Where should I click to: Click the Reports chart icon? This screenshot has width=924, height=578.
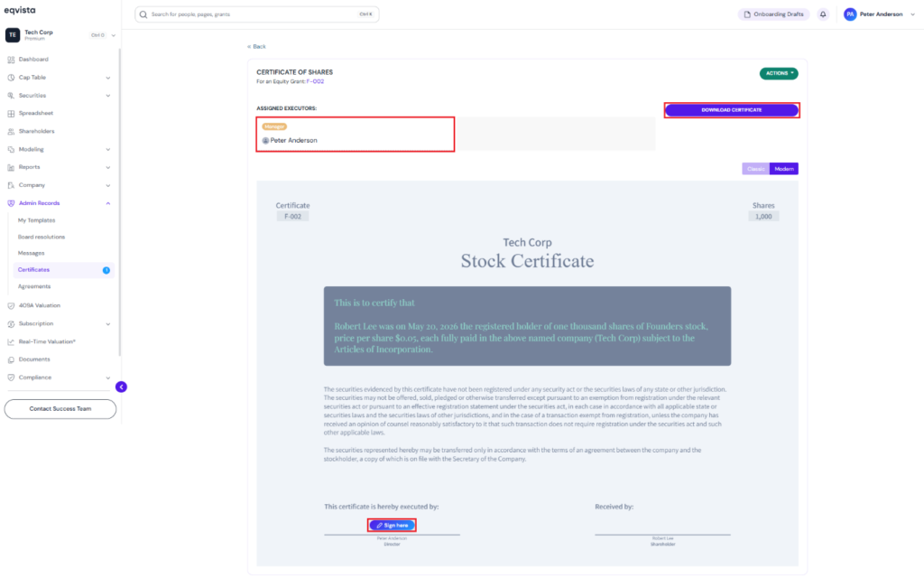pyautogui.click(x=11, y=167)
